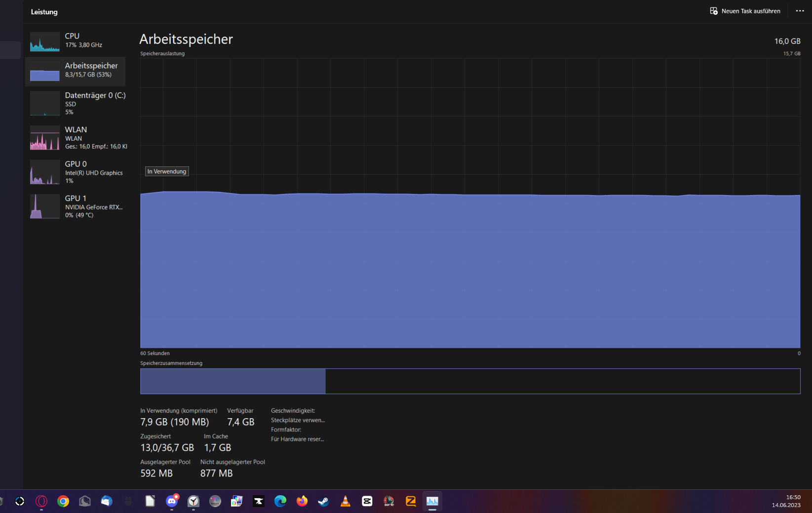The width and height of the screenshot is (812, 513).
Task: Open CapCut from the taskbar
Action: point(366,501)
